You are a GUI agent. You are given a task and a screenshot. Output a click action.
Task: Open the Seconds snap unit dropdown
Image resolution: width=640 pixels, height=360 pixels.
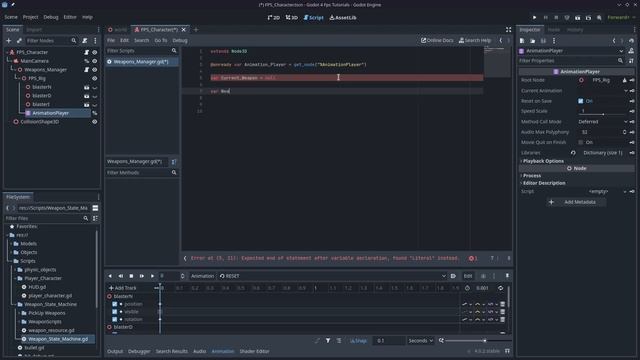point(420,340)
